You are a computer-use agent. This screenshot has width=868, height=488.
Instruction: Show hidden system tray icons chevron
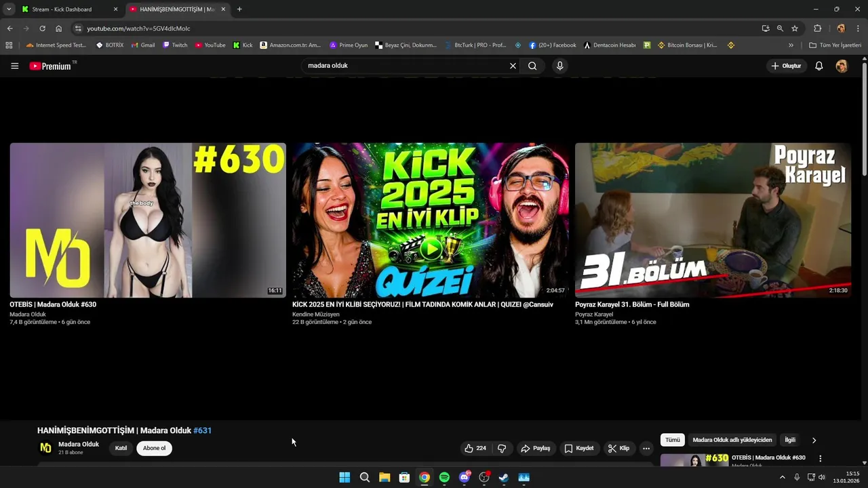pos(782,477)
